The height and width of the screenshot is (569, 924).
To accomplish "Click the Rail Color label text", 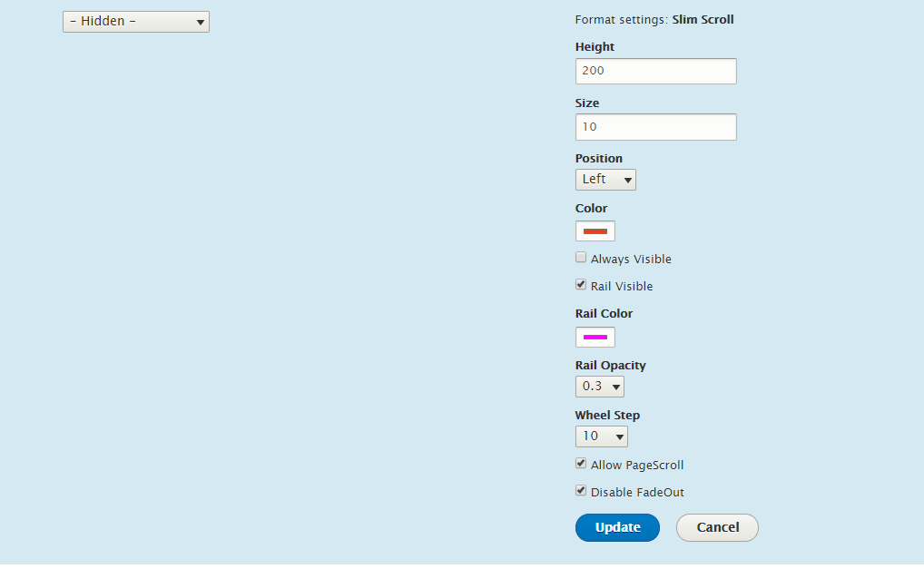I will (x=604, y=313).
